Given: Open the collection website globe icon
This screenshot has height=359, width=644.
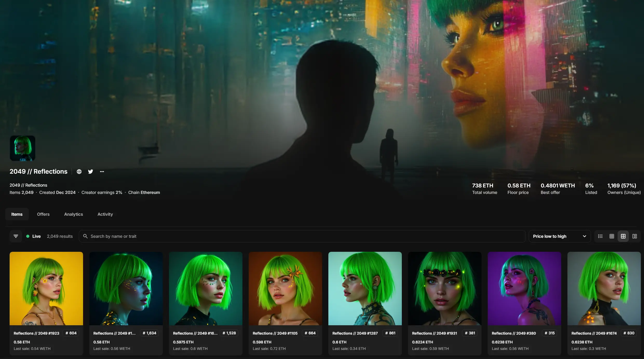Looking at the screenshot, I should click(x=79, y=172).
